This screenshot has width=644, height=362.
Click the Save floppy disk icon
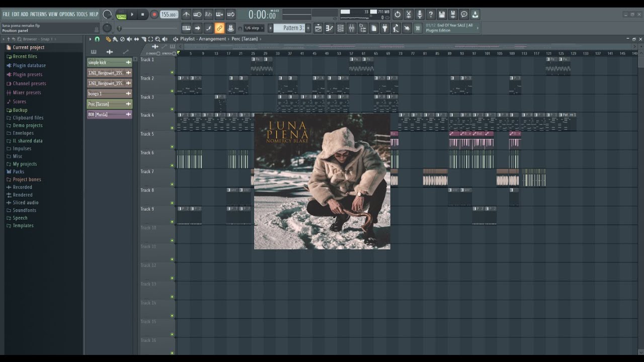[442, 15]
